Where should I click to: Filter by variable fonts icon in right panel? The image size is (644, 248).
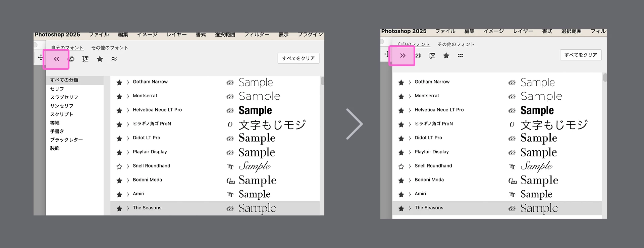432,56
